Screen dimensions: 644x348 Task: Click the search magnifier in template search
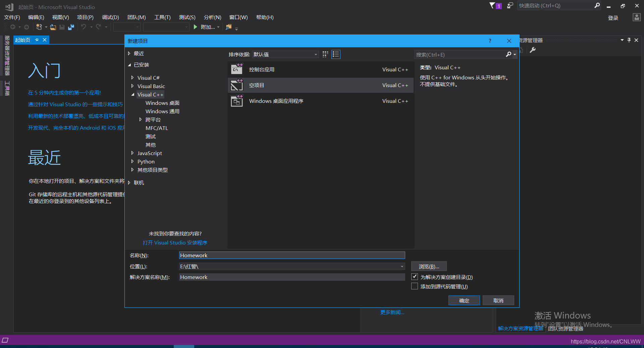click(508, 54)
